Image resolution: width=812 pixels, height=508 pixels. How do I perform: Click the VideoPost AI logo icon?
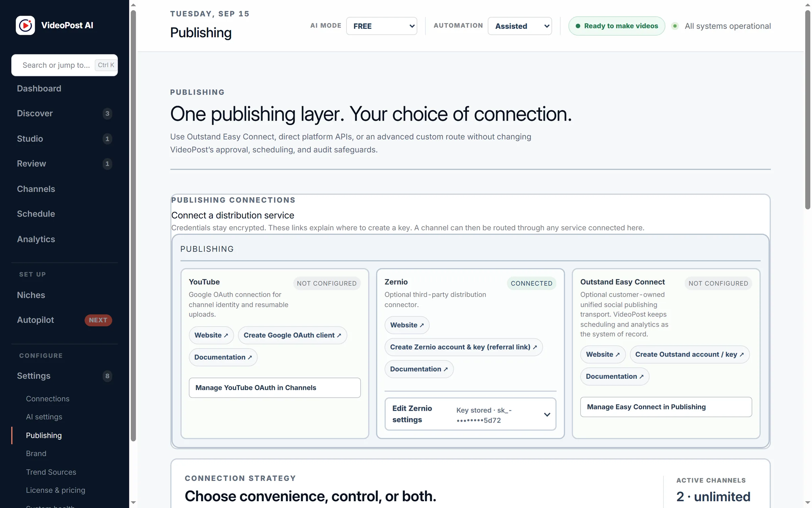coord(25,25)
